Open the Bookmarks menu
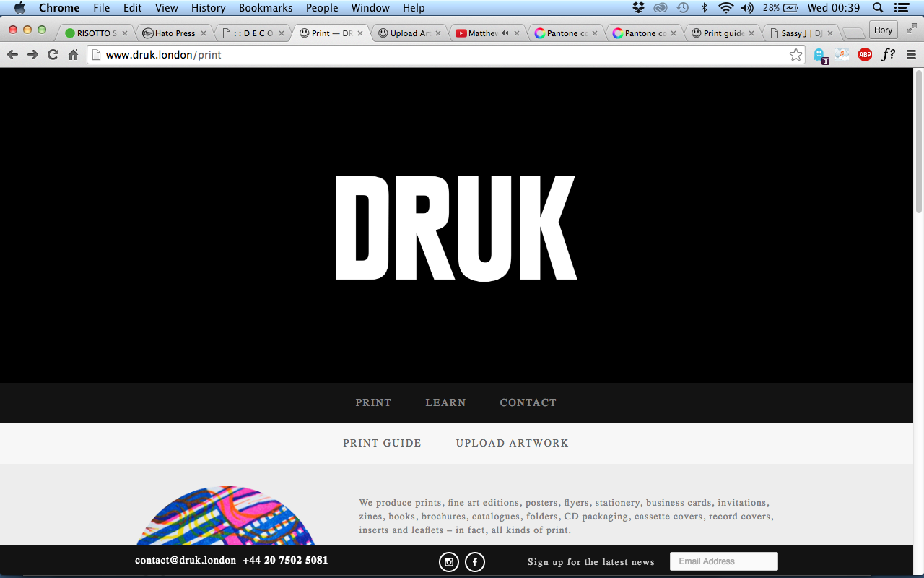The height and width of the screenshot is (578, 924). tap(266, 8)
